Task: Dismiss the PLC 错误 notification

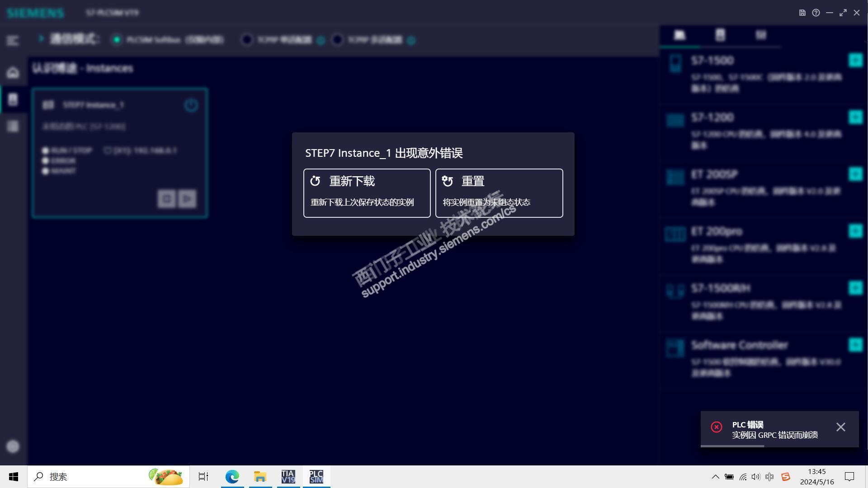Action: pyautogui.click(x=840, y=427)
